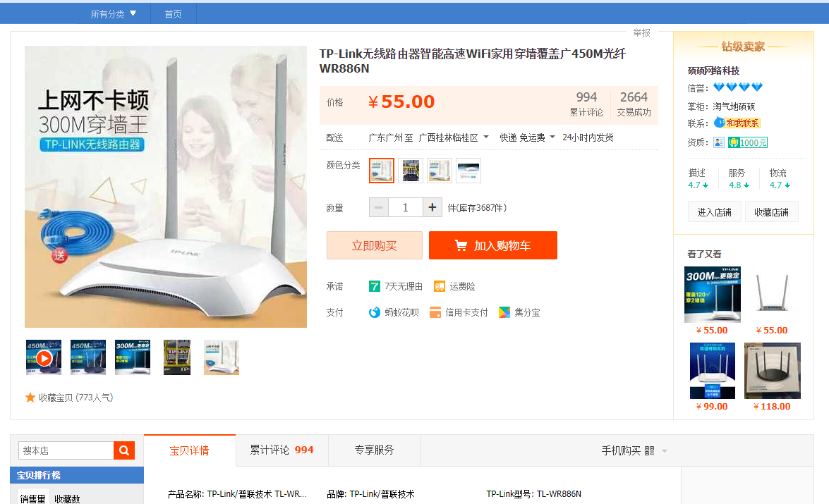
Task: Click the seller diamond credit rating icons
Action: pos(738,87)
